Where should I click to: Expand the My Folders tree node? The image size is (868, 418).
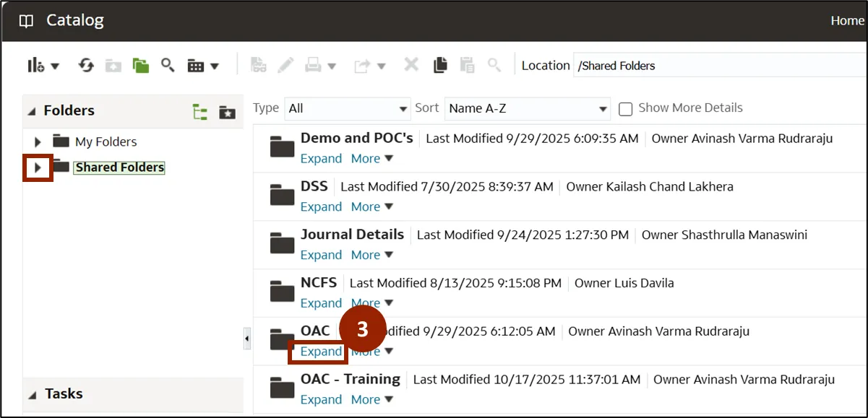(38, 142)
